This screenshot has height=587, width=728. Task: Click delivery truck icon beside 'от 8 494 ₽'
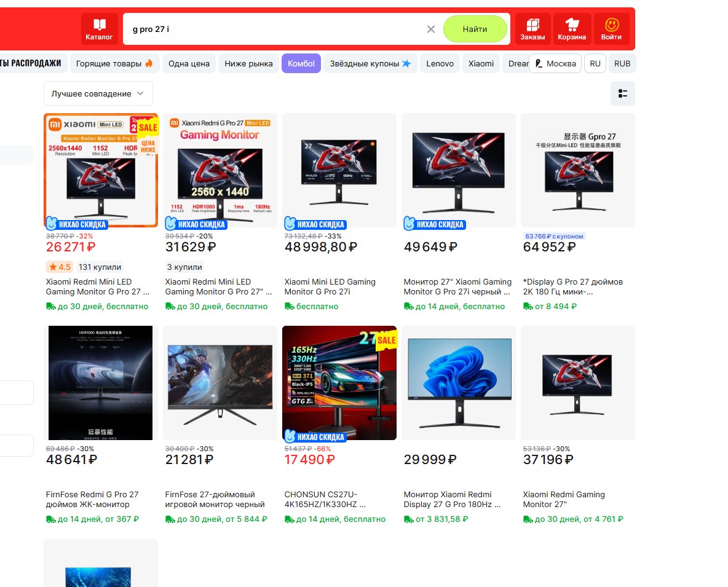(x=528, y=306)
